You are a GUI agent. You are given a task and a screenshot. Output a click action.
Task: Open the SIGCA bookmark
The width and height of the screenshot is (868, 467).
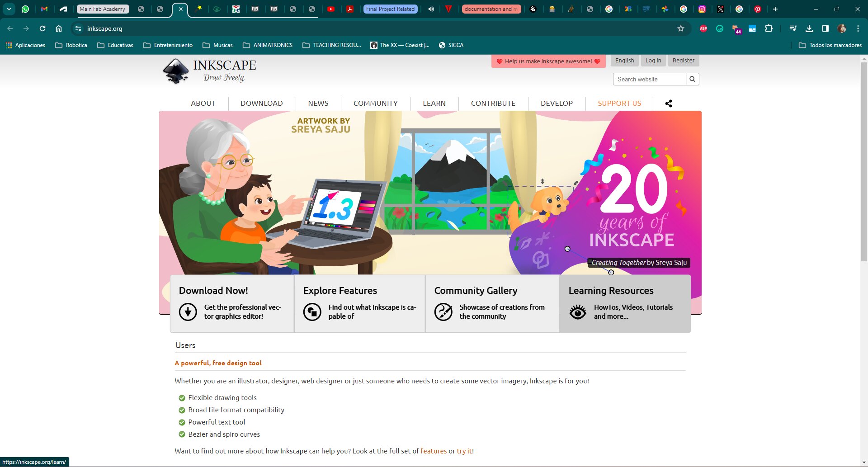click(x=451, y=45)
